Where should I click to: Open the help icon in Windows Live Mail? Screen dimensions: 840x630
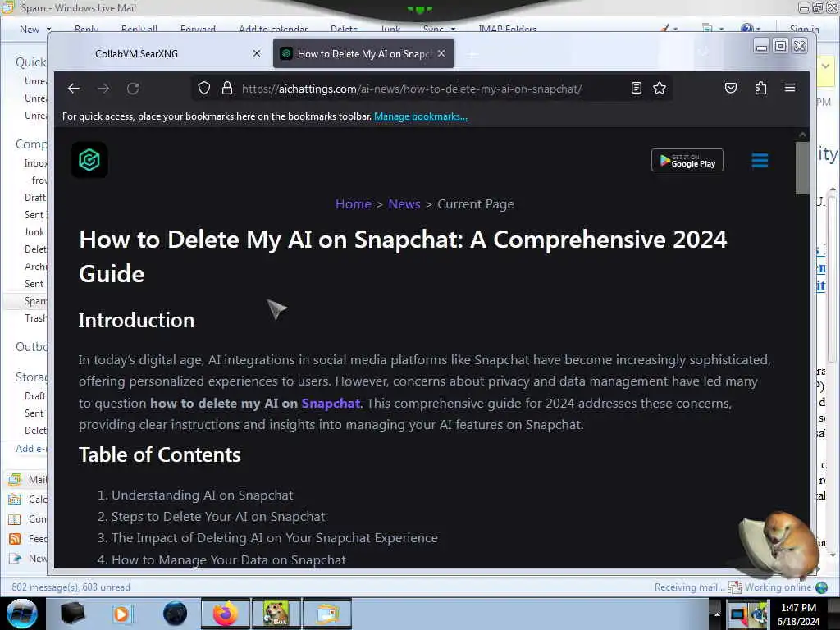(747, 29)
